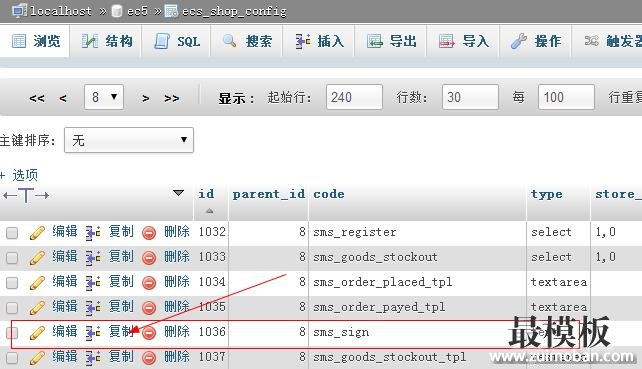
Task: Open primary key sort dropdown showing 无
Action: pos(129,140)
